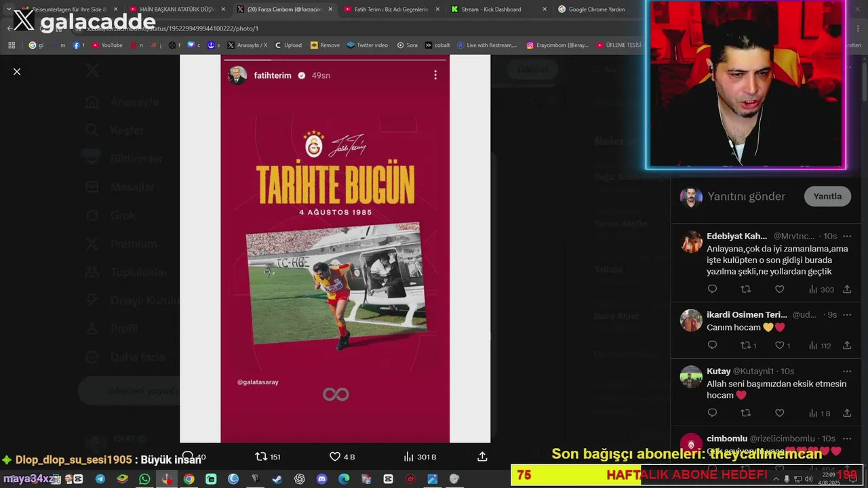This screenshot has width=868, height=488.
Task: Open the apps grid in bookmarks bar
Action: point(12,45)
